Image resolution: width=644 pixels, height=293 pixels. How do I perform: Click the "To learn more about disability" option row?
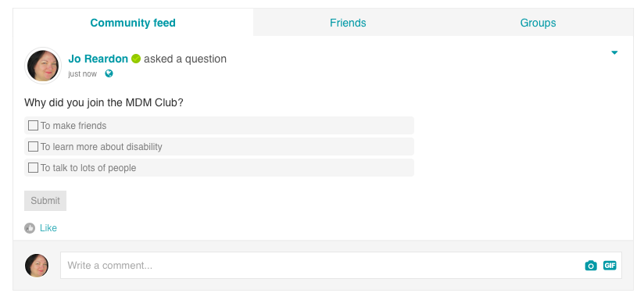click(x=219, y=147)
